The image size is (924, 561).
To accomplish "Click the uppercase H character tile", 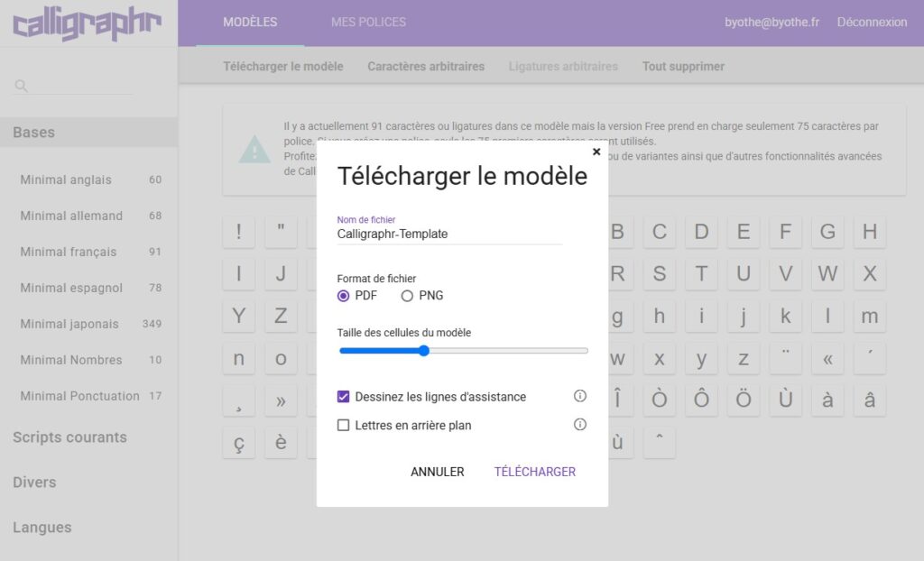I will click(x=870, y=232).
